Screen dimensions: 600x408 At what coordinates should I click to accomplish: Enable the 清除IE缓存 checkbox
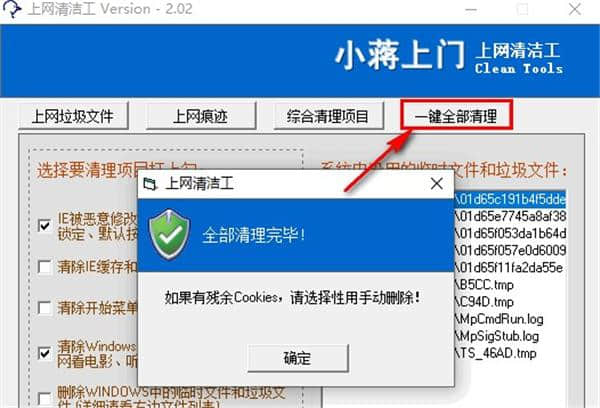45,267
